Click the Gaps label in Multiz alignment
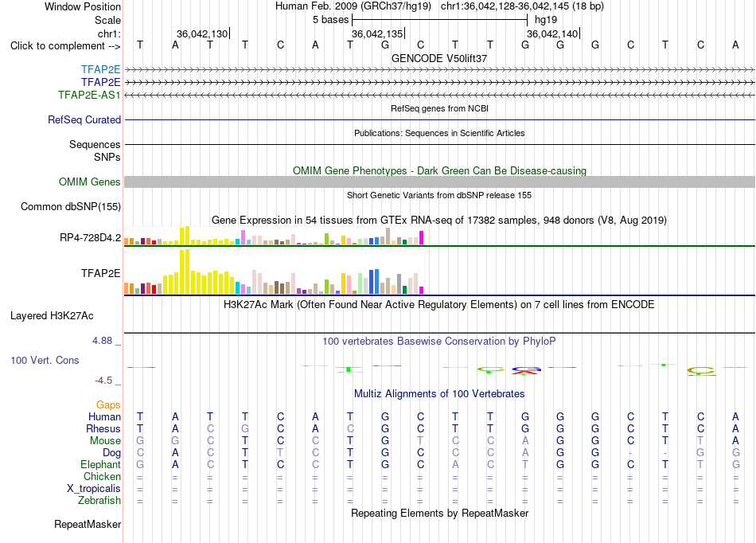This screenshot has height=543, width=756. click(x=108, y=405)
